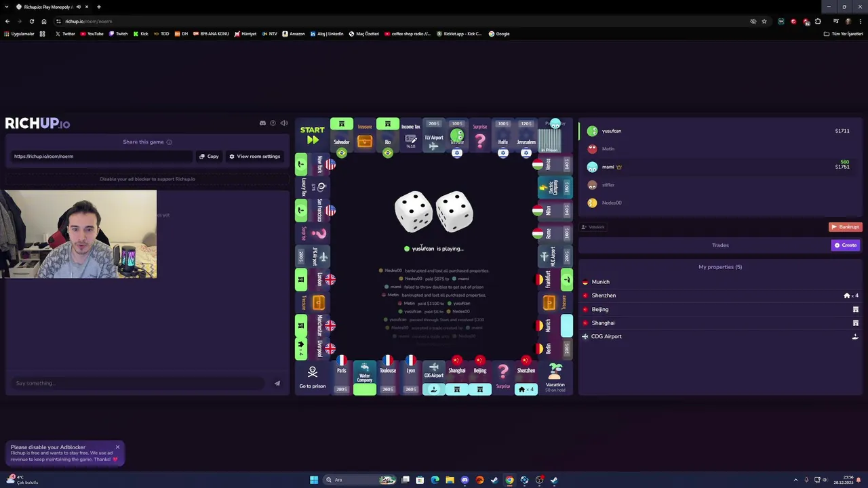868x488 pixels.
Task: Click the Vacation corner tile
Action: [555, 378]
